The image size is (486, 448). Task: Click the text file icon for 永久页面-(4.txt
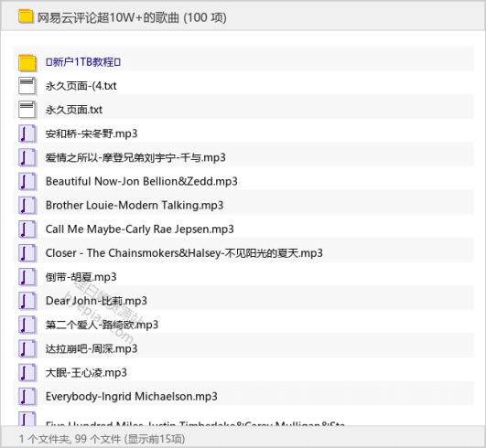click(27, 86)
